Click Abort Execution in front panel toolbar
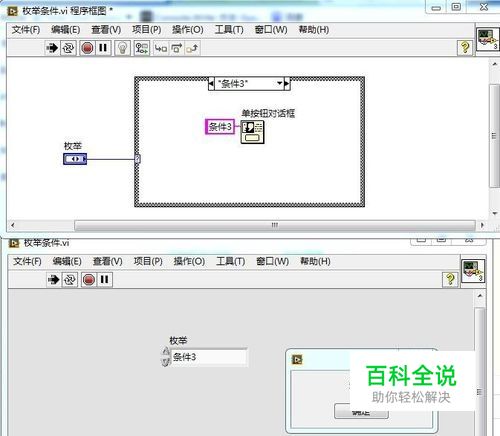Viewport: 500px width, 436px height. (89, 279)
